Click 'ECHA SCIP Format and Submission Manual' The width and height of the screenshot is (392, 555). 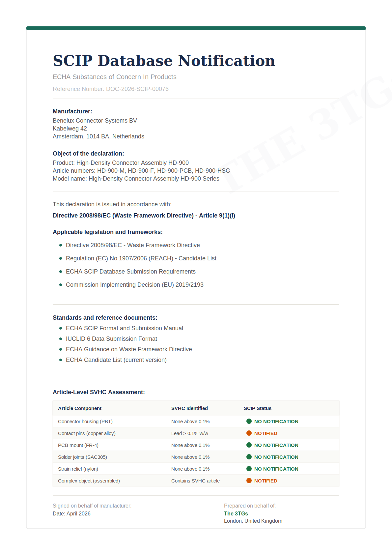coord(125,328)
